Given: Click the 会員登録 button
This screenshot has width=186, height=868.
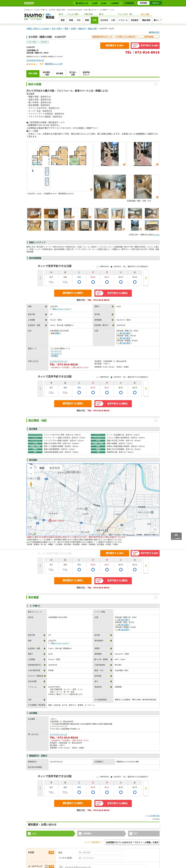Looking at the screenshot, I should click(143, 3).
